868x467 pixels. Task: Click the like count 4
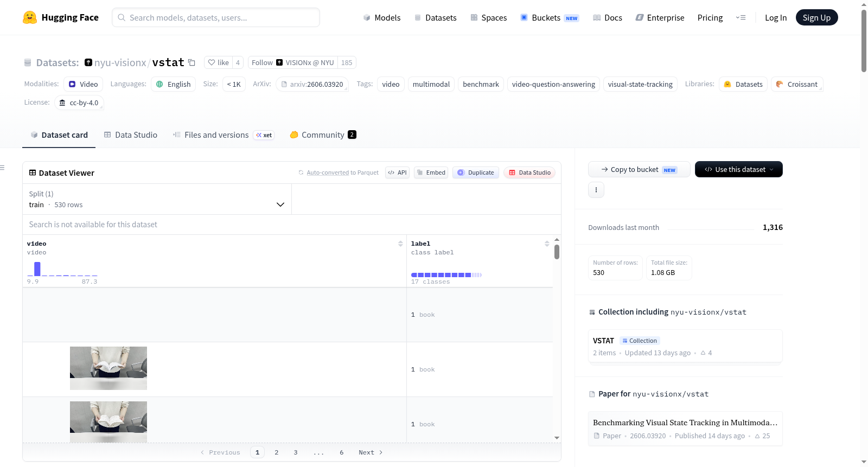238,62
